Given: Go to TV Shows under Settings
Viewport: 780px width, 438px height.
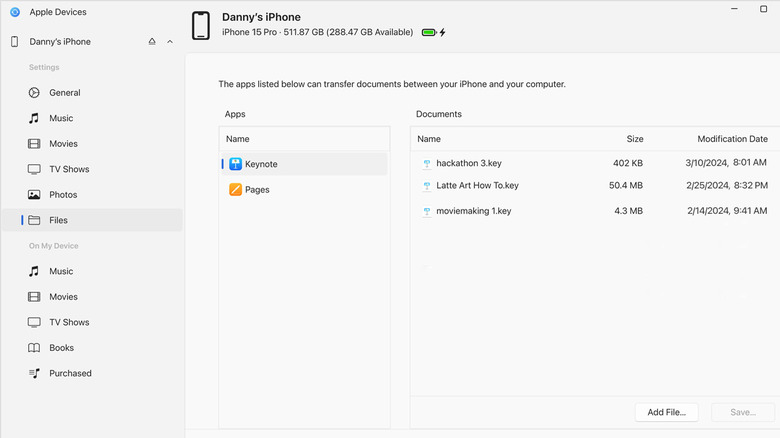Looking at the screenshot, I should [x=69, y=169].
